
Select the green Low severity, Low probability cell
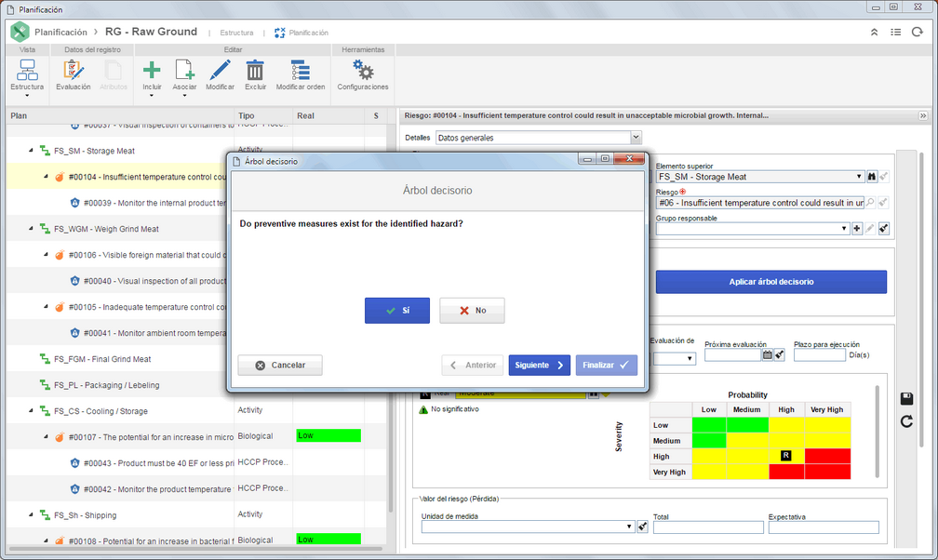tap(709, 425)
